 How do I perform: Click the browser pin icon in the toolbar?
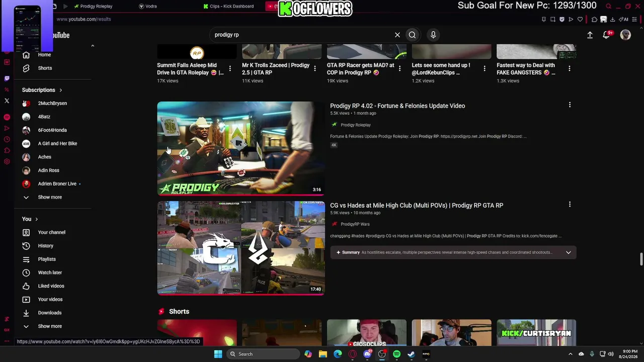point(544,19)
